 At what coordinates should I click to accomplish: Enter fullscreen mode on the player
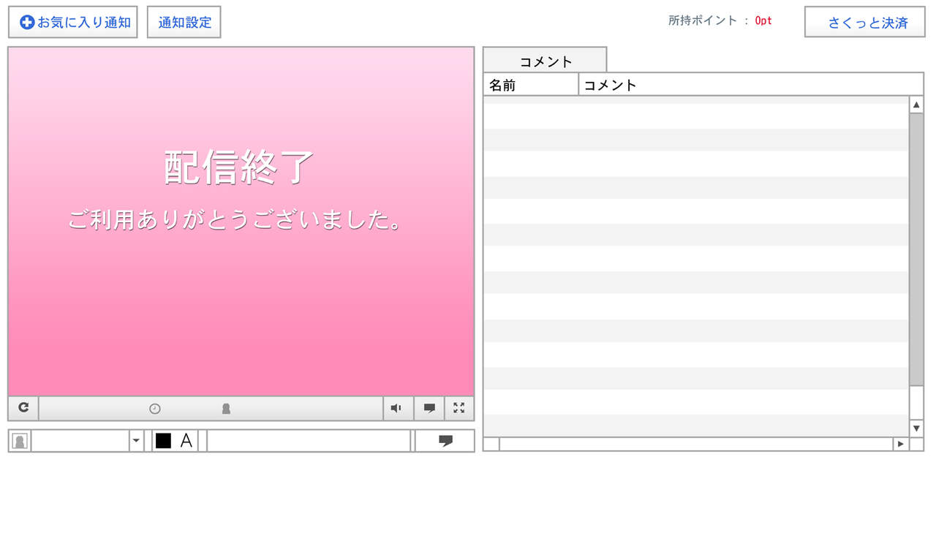point(459,408)
